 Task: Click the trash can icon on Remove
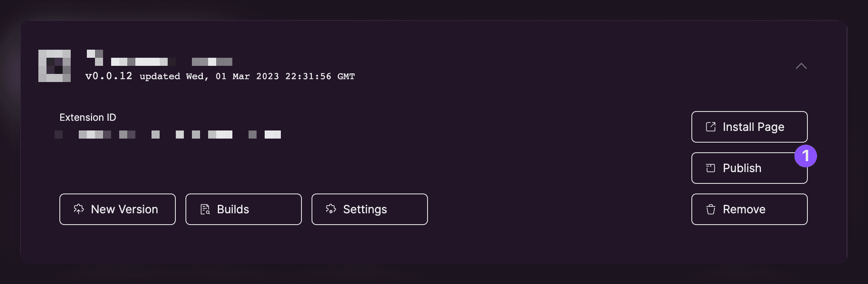point(710,209)
